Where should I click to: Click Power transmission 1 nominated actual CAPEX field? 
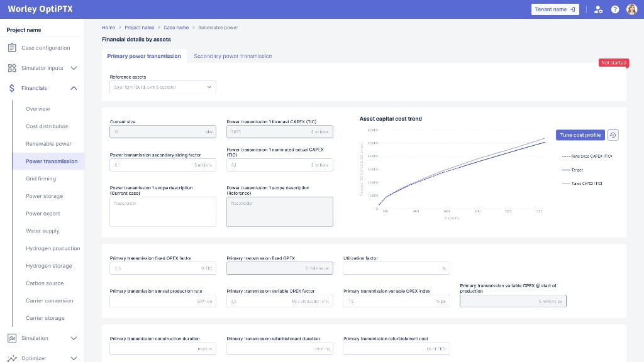coord(280,165)
